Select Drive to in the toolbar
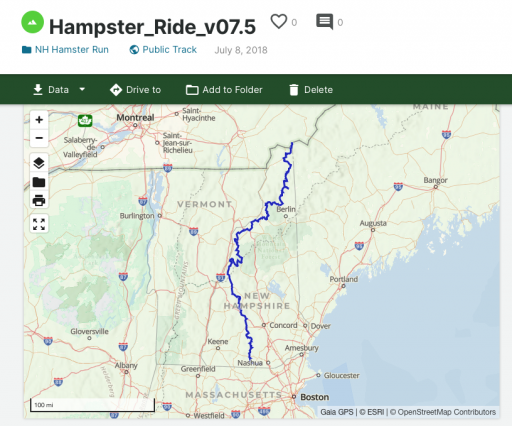 (135, 90)
